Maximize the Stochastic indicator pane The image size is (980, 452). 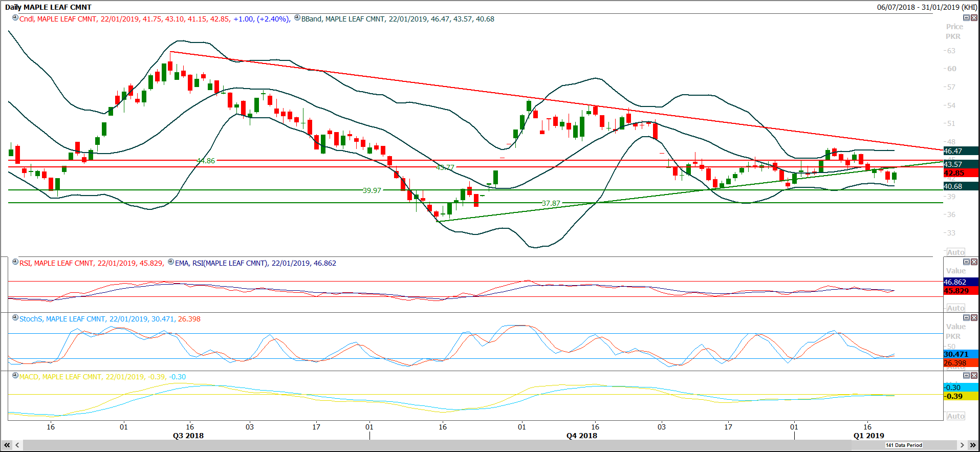click(966, 317)
